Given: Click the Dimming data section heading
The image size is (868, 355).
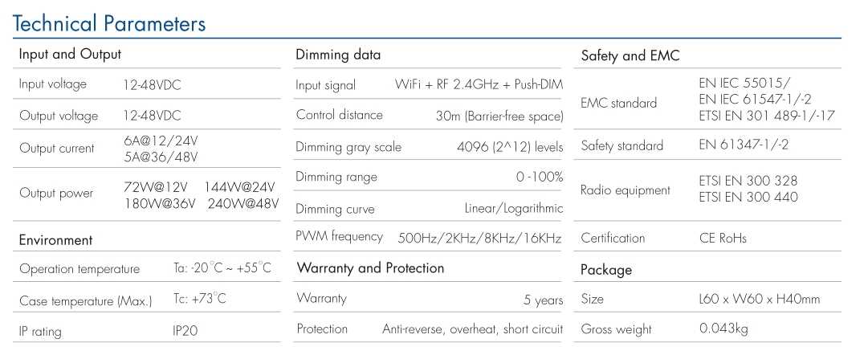Looking at the screenshot, I should (x=338, y=55).
